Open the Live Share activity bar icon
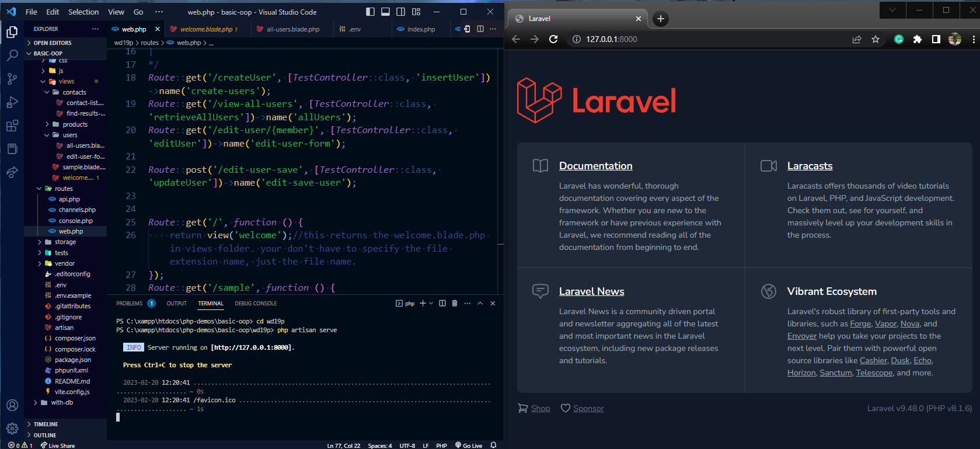The image size is (980, 449). pyautogui.click(x=12, y=172)
